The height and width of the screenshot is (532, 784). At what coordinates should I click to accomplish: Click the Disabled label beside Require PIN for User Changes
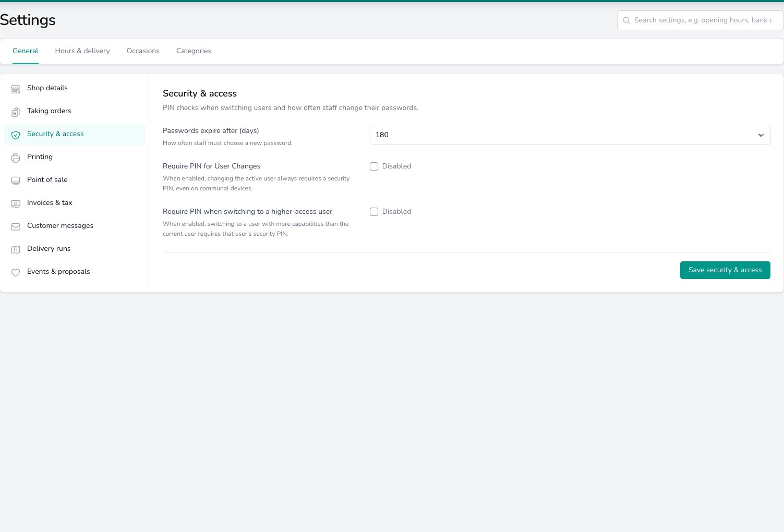(x=396, y=166)
